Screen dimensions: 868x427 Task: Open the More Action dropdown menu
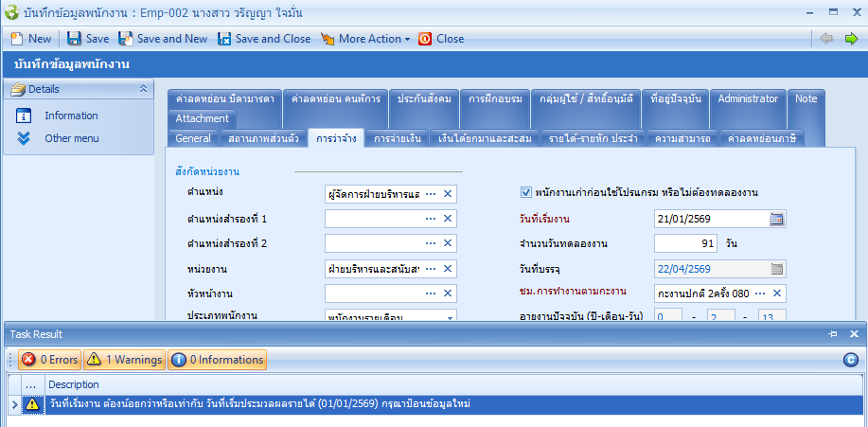click(x=365, y=39)
